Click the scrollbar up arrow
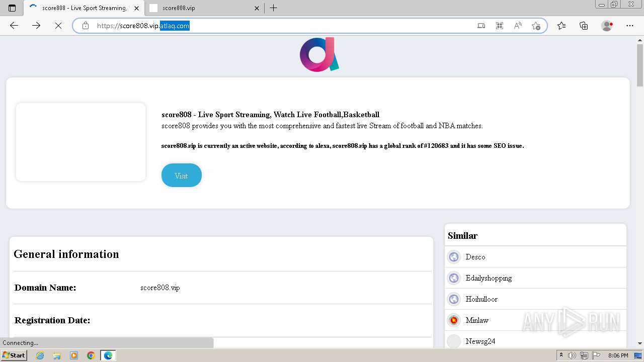This screenshot has width=644, height=362. pyautogui.click(x=640, y=40)
